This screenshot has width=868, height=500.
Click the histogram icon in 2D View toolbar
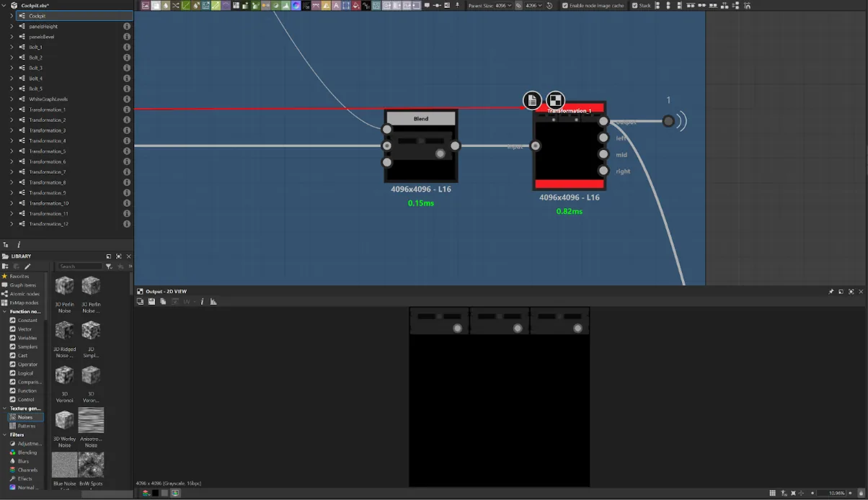click(213, 301)
